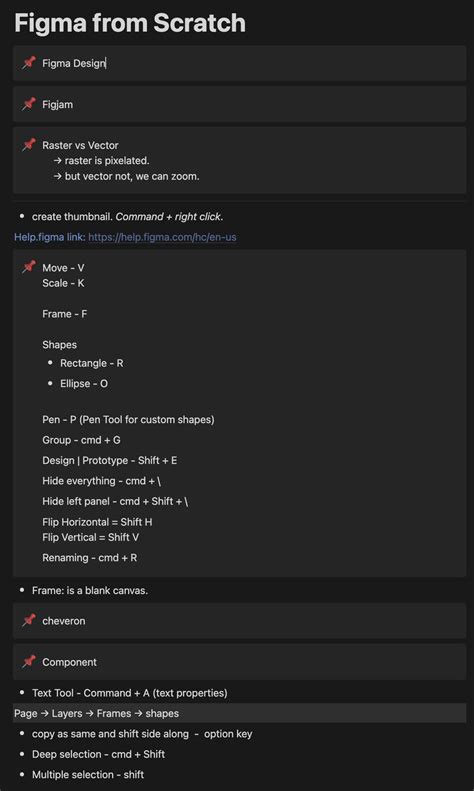The image size is (474, 791).
Task: Click the Page → Layers → Frames highlighted line
Action: [240, 713]
